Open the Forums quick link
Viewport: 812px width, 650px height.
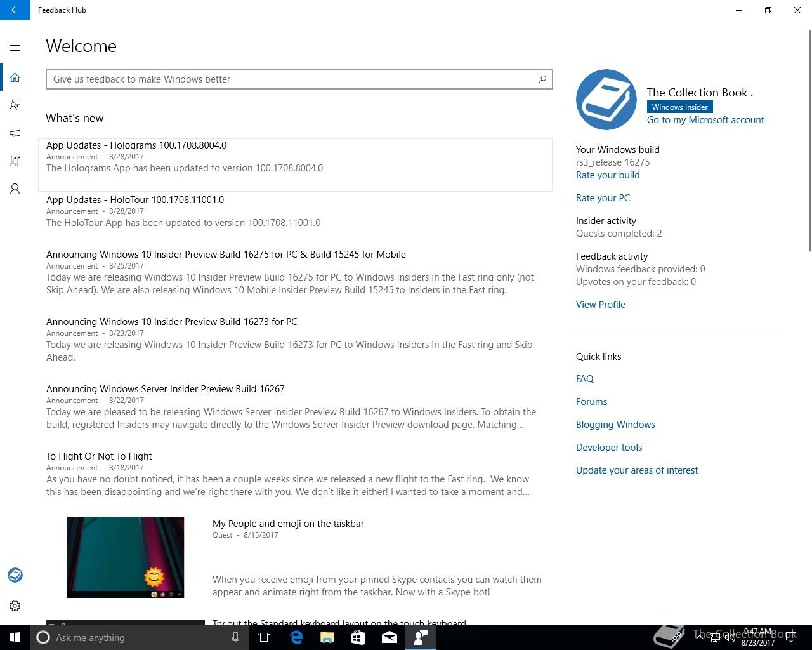(591, 402)
